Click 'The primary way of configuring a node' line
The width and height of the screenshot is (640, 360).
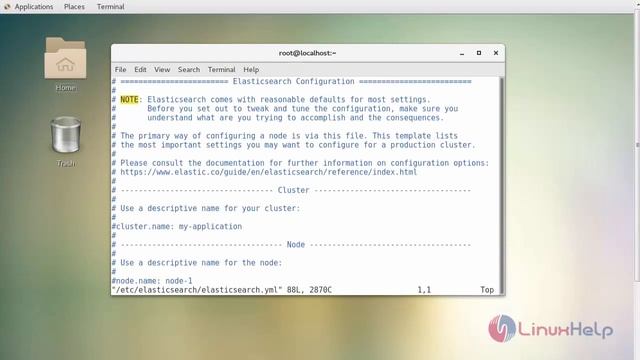point(284,136)
